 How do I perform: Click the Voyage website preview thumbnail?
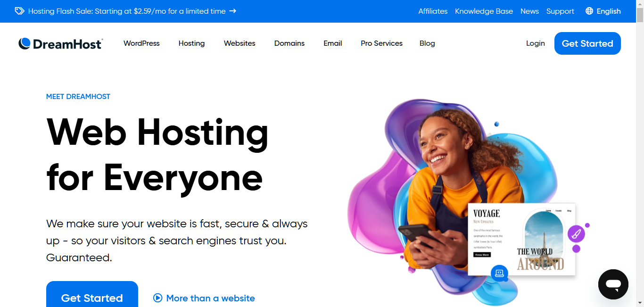(x=522, y=239)
